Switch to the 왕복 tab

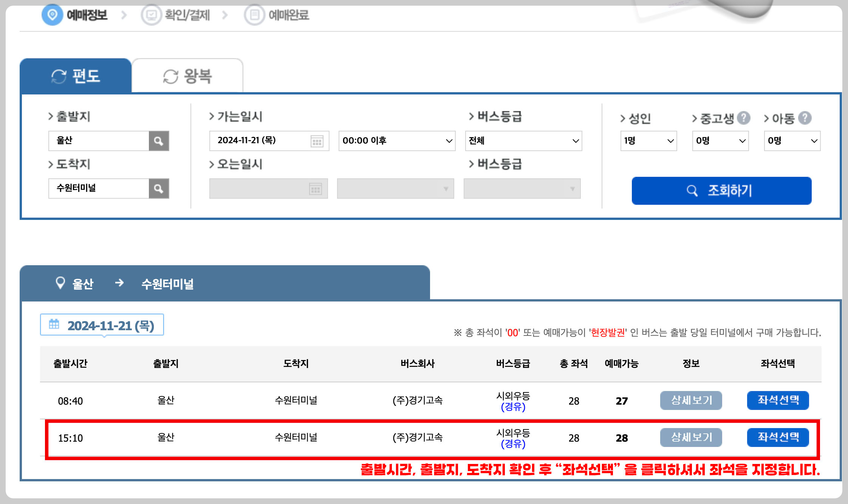pos(187,76)
